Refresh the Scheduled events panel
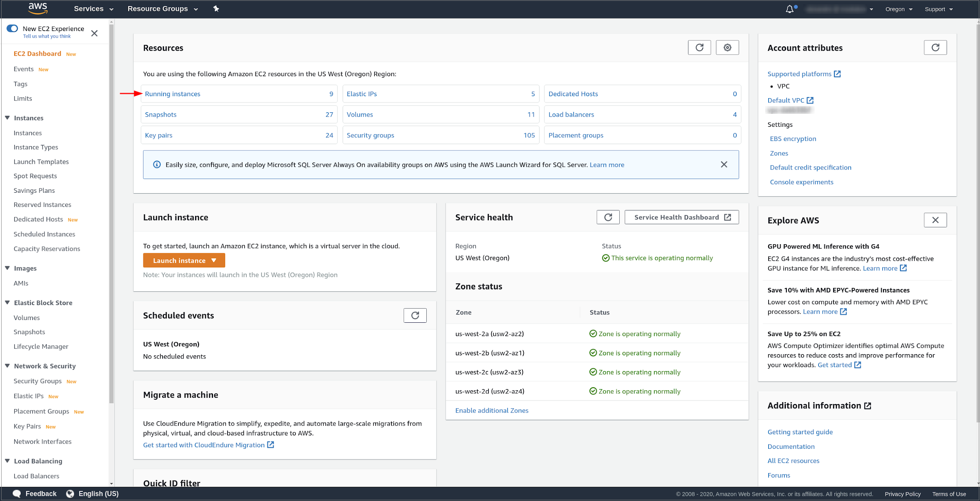Viewport: 980px width, 501px height. pyautogui.click(x=415, y=315)
